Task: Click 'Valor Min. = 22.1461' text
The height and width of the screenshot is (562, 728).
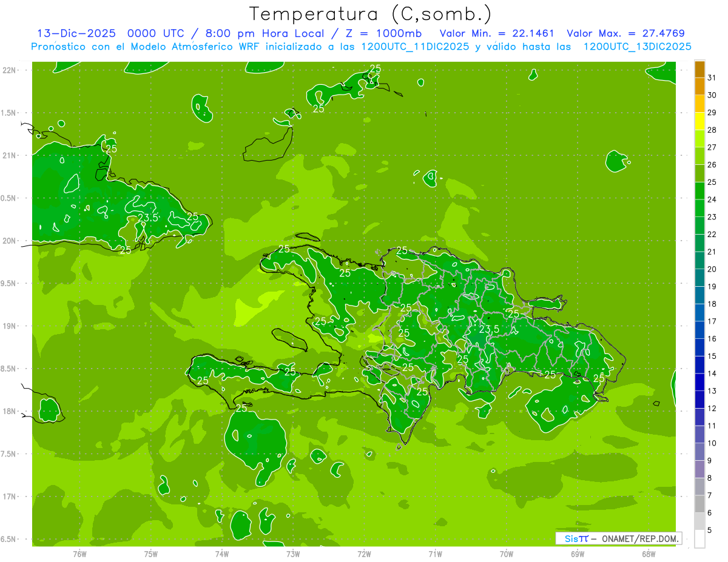Action: pyautogui.click(x=496, y=33)
